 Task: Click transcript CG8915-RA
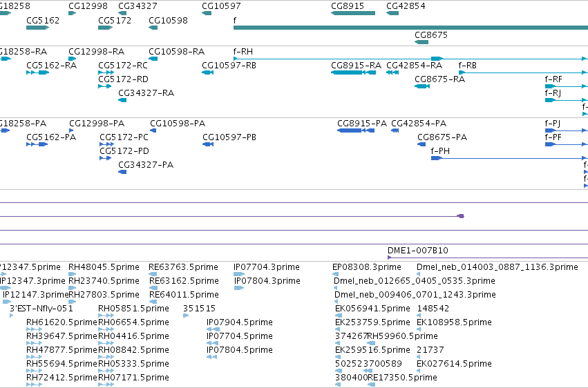[x=353, y=72]
